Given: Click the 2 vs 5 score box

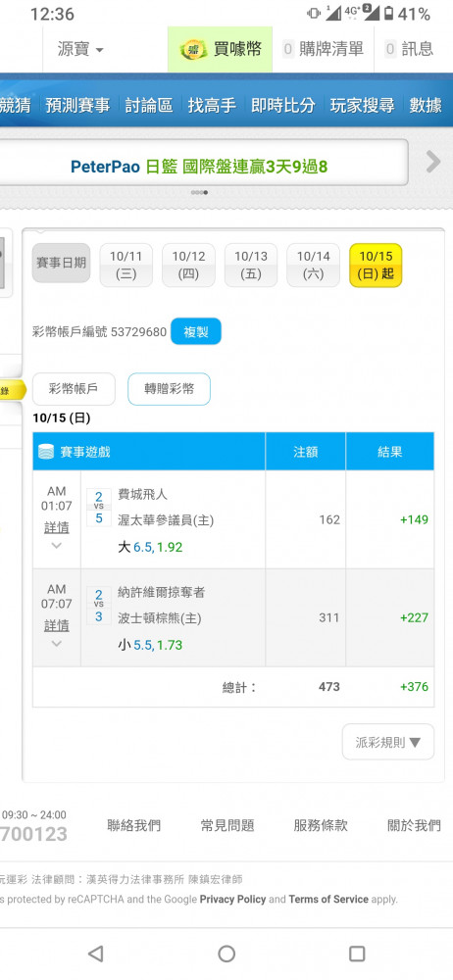Looking at the screenshot, I should click(x=98, y=507).
